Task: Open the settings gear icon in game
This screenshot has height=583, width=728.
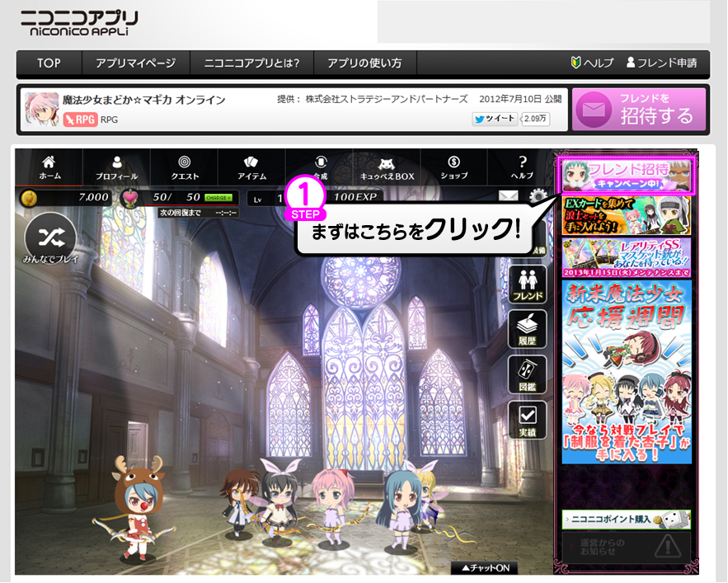Action: (x=538, y=196)
